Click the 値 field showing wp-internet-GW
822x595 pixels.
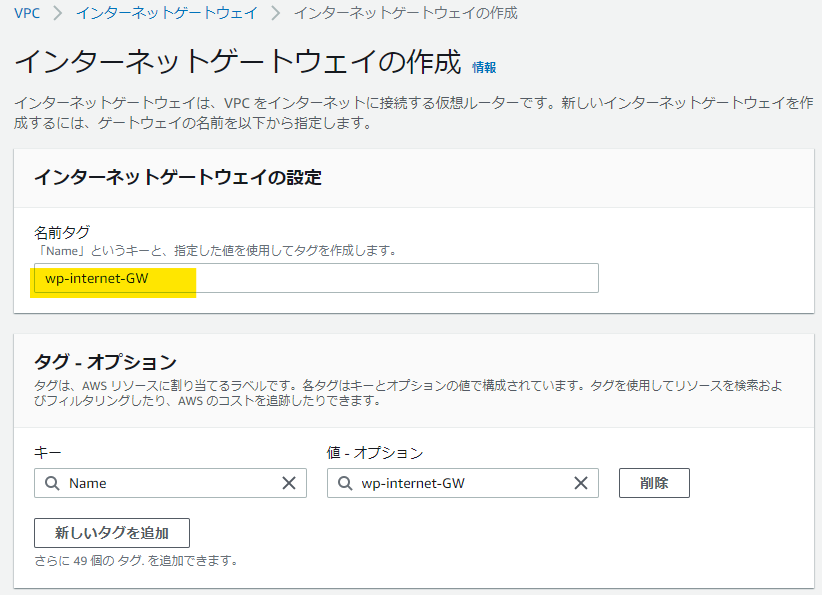460,483
